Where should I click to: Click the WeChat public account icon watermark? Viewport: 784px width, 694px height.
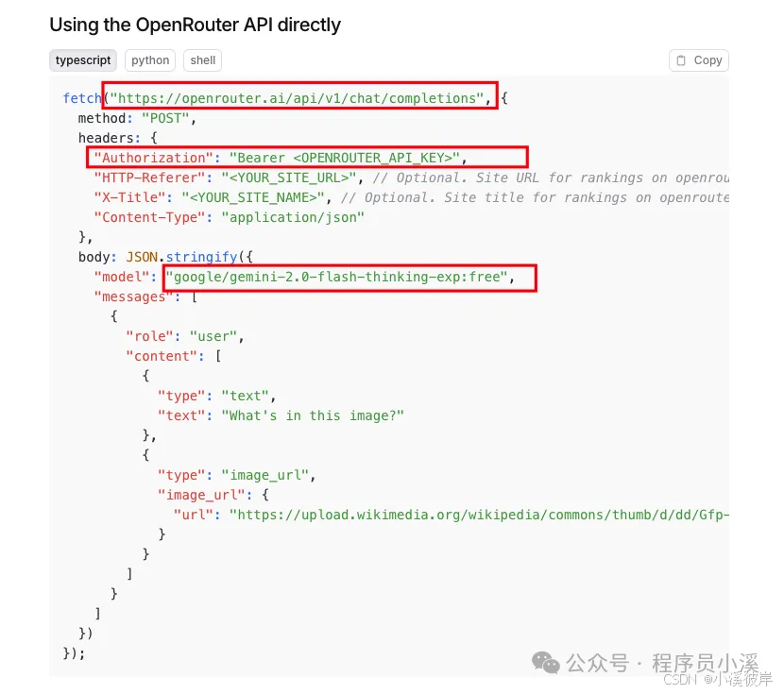point(544,662)
